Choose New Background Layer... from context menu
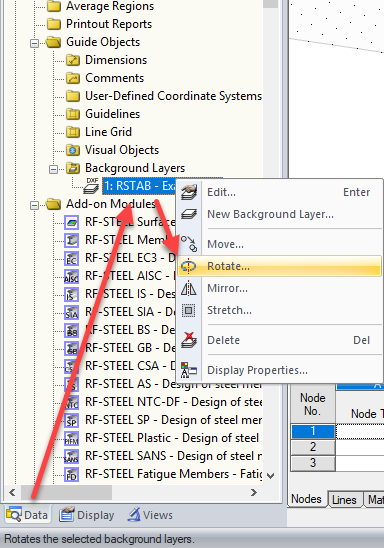384x548 pixels. coord(280,214)
